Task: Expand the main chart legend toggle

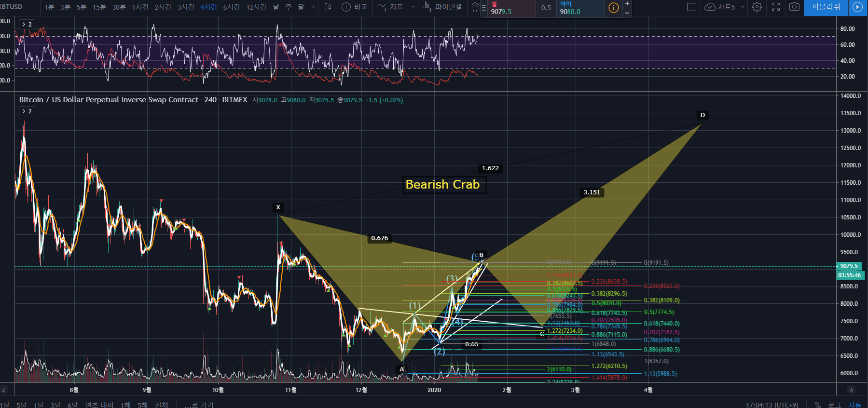Action: (27, 111)
